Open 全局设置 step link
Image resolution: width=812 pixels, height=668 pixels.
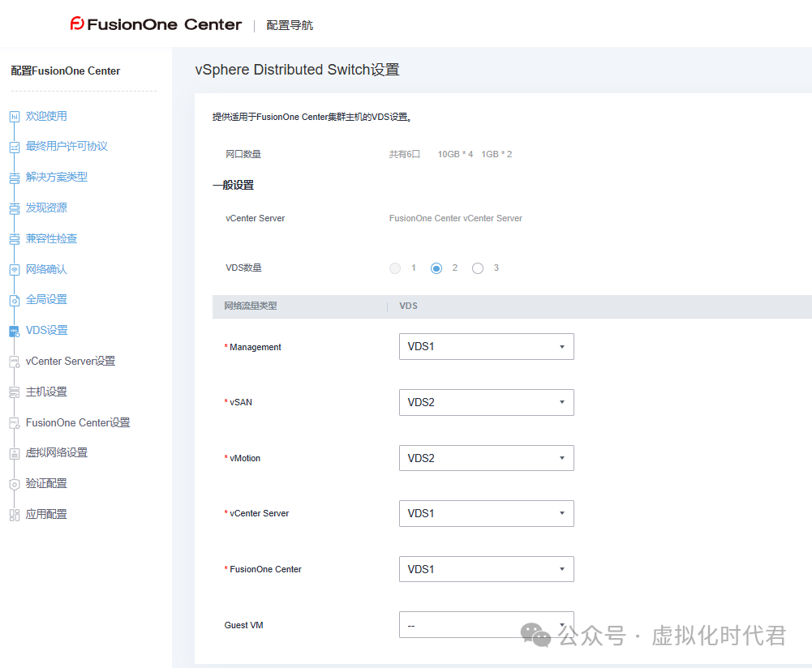tap(46, 300)
